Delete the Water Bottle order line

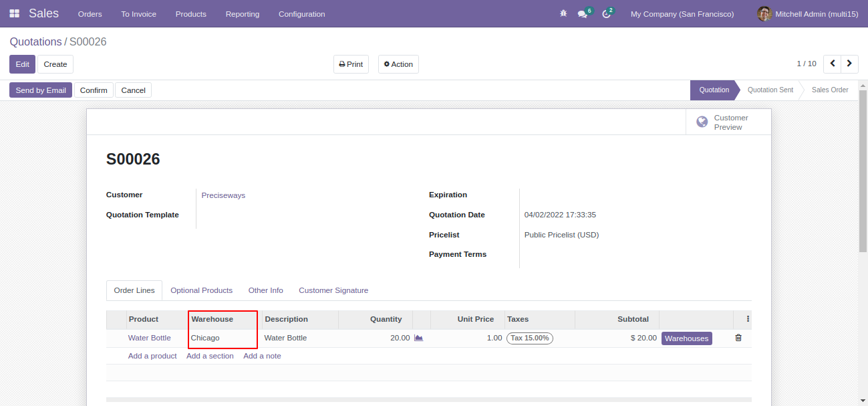[x=738, y=338]
